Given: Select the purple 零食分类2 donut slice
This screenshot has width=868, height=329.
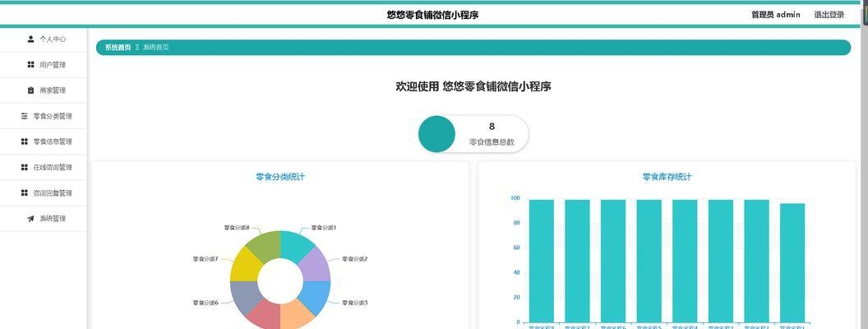Looking at the screenshot, I should tap(316, 266).
